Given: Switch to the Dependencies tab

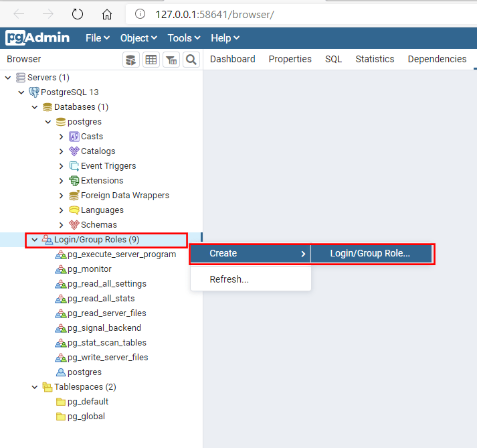Looking at the screenshot, I should 437,59.
